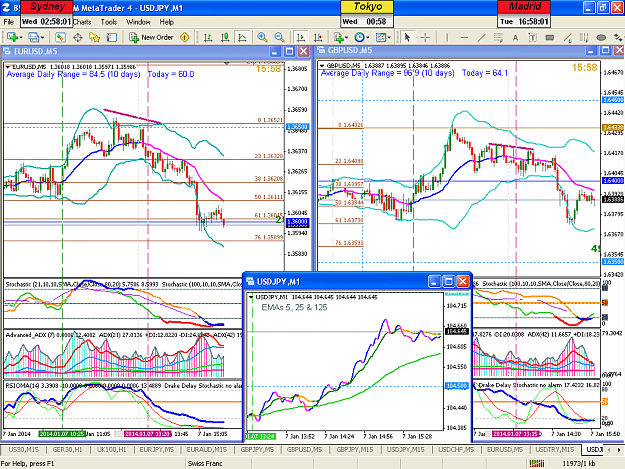This screenshot has width=625, height=469.
Task: Toggle the Chart Shift icon
Action: pyautogui.click(x=318, y=37)
